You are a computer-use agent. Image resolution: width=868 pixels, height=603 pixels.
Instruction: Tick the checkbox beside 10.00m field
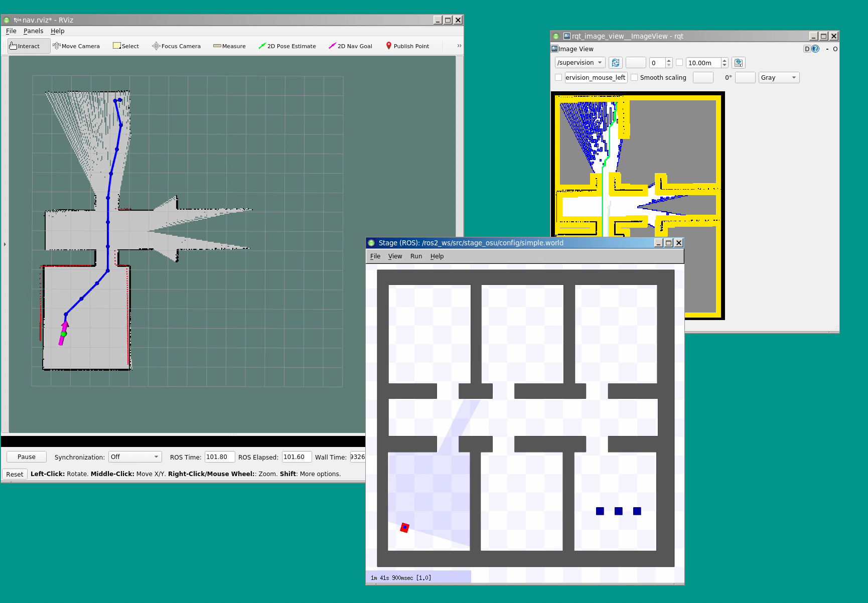tap(679, 63)
